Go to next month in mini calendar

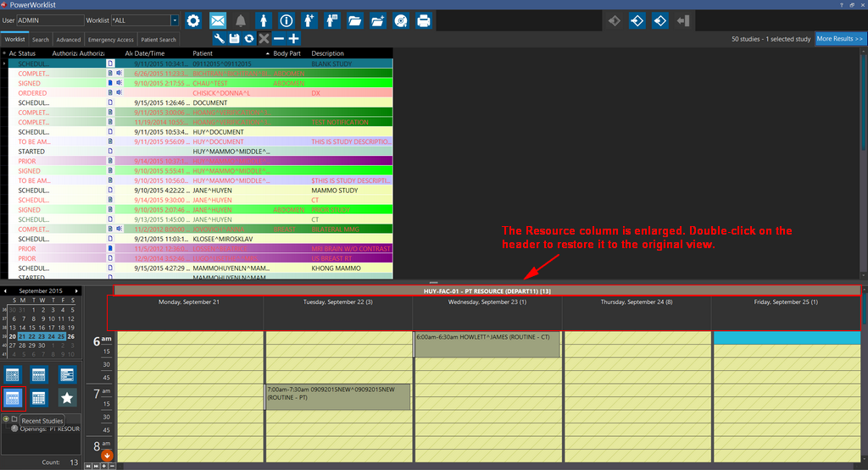point(79,290)
